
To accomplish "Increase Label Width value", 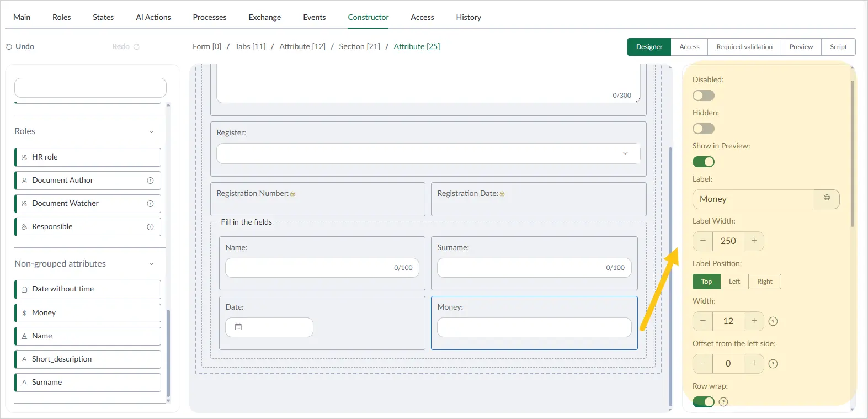I will [x=754, y=241].
